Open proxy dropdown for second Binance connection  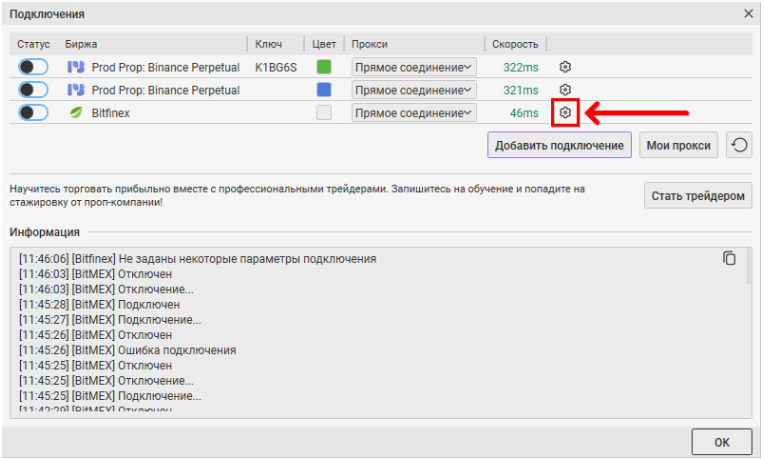(x=414, y=90)
